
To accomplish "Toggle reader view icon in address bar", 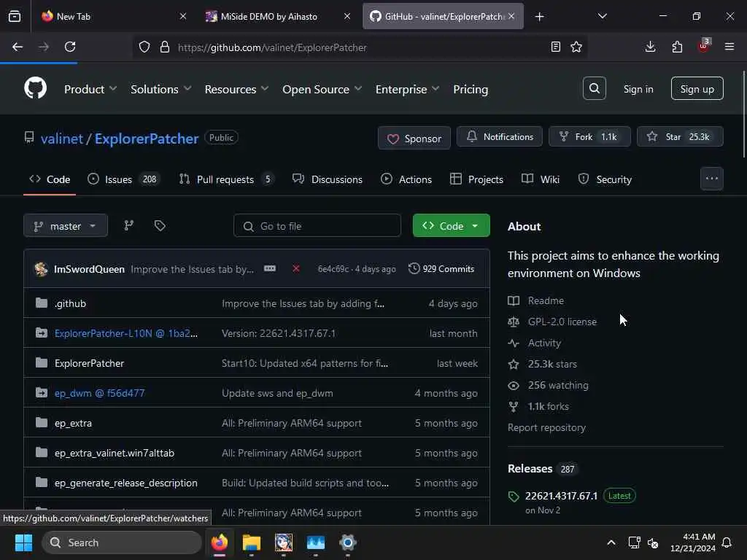I will [555, 47].
